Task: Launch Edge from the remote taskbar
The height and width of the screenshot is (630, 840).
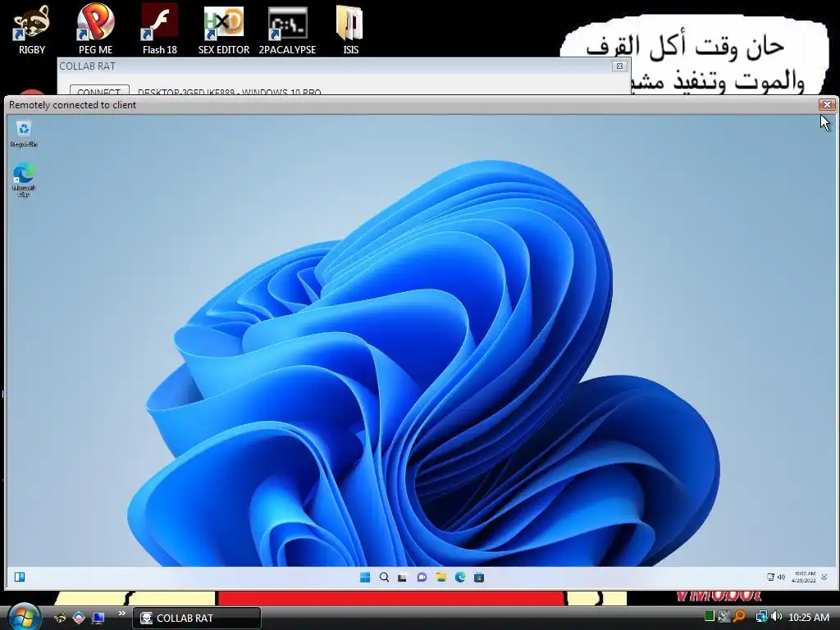Action: point(460,577)
